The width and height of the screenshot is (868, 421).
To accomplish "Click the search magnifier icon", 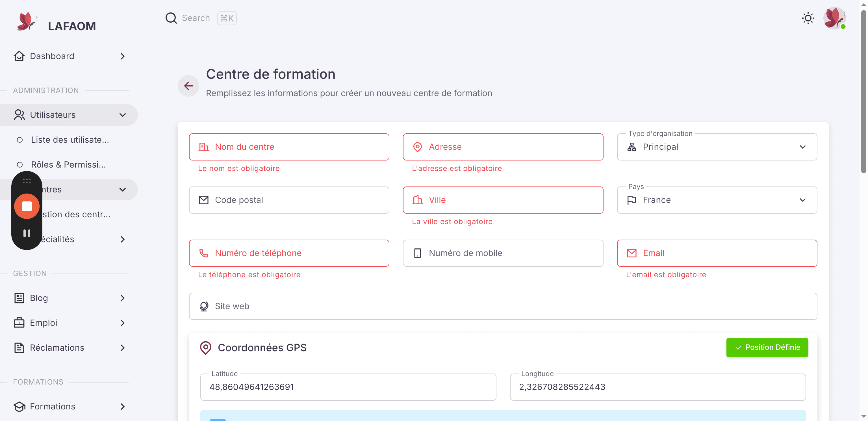I will [171, 18].
